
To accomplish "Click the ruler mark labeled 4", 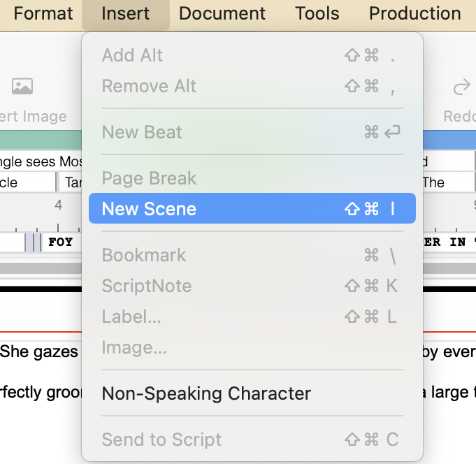I will [59, 205].
